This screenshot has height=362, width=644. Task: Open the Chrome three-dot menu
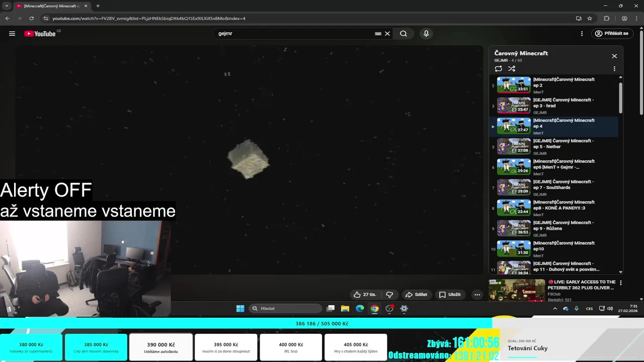pos(636,18)
